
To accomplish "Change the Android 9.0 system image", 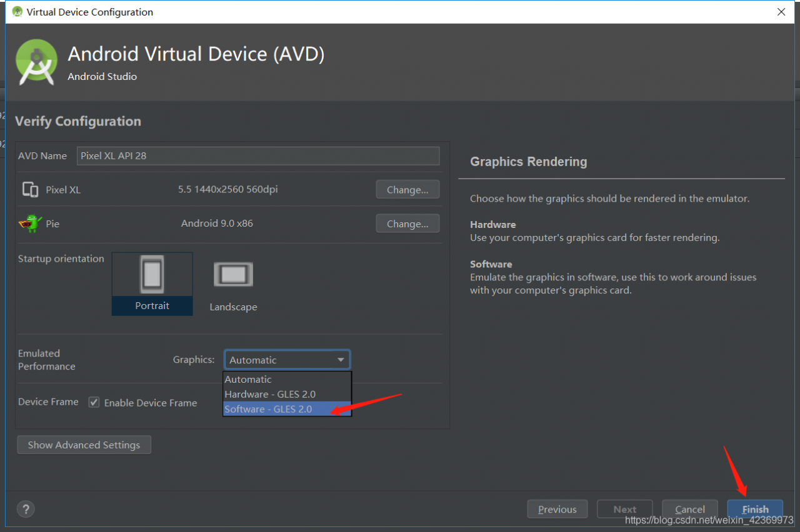I will pyautogui.click(x=407, y=224).
